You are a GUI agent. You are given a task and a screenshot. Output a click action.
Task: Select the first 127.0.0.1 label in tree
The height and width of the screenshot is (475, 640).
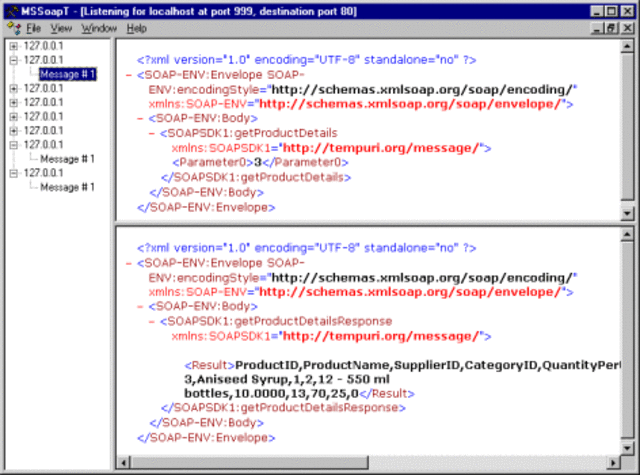[43, 46]
